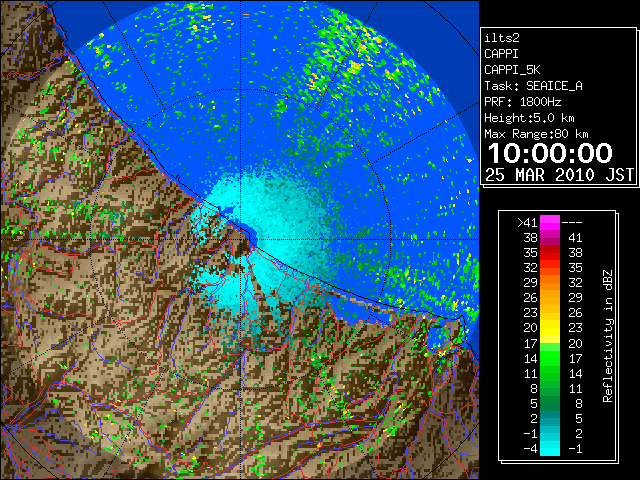640x480 pixels.
Task: Select the vertical 'Reflectivity in dBZ' label
Action: 608,336
